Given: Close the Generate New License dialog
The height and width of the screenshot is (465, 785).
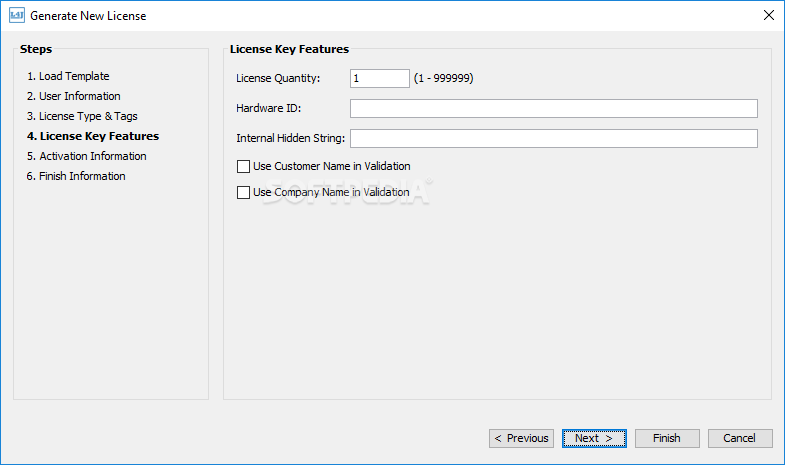Looking at the screenshot, I should click(x=768, y=16).
